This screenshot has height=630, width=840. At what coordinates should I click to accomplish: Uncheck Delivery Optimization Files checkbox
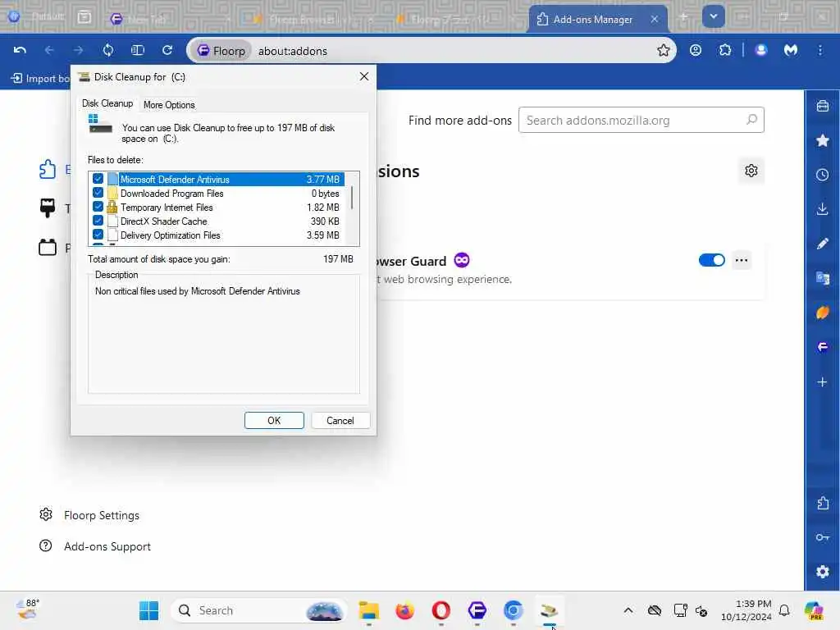click(x=98, y=235)
